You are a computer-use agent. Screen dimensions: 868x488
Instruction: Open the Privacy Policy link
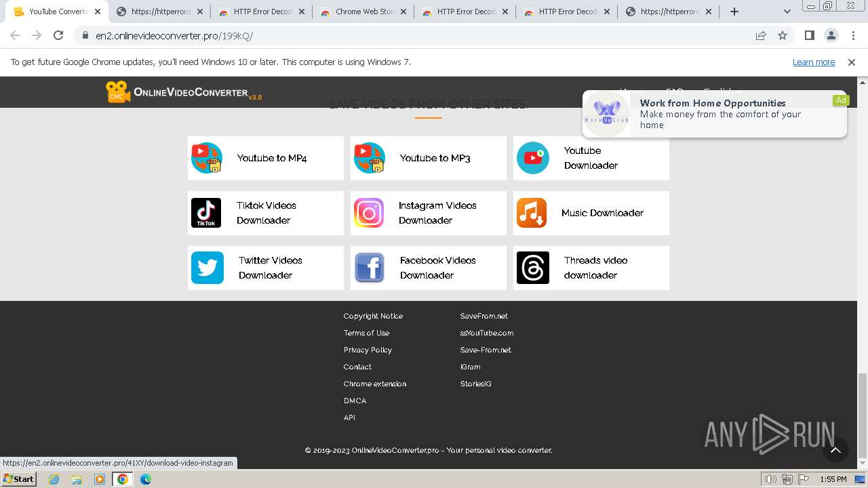[368, 350]
